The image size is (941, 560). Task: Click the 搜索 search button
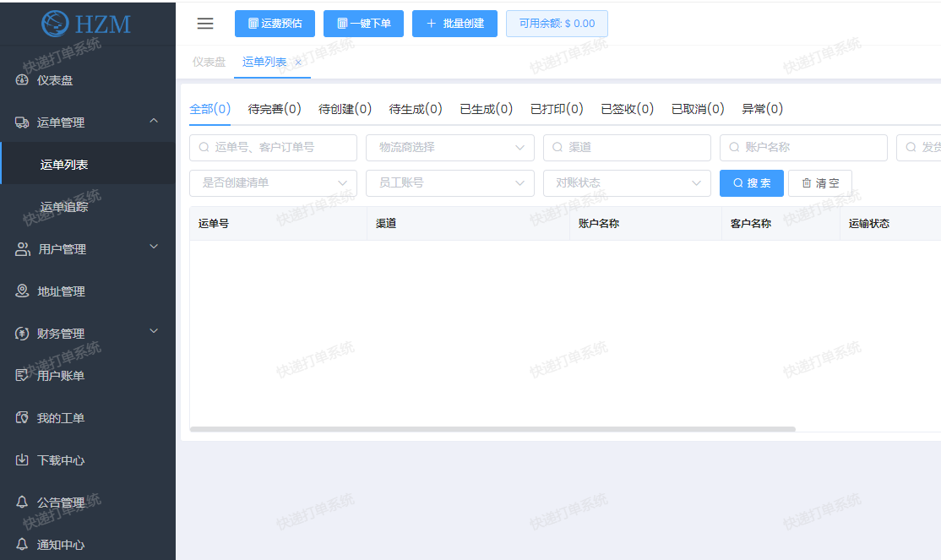click(x=751, y=183)
